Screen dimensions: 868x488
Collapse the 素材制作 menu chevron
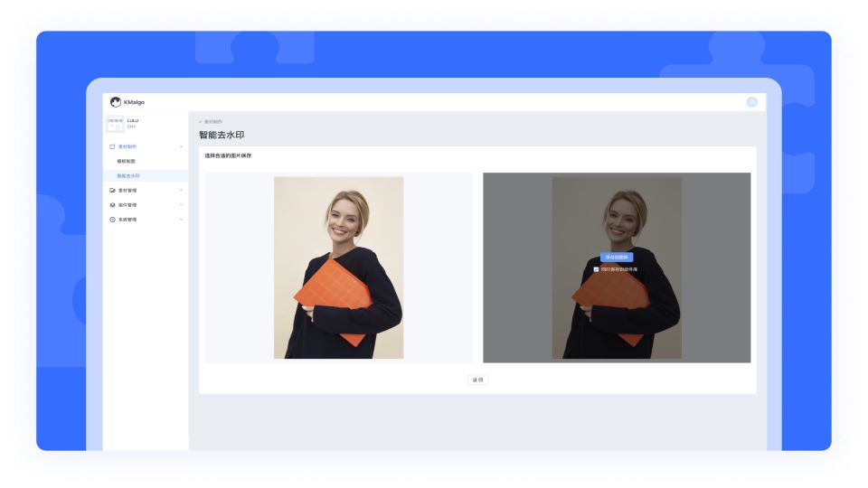click(181, 146)
